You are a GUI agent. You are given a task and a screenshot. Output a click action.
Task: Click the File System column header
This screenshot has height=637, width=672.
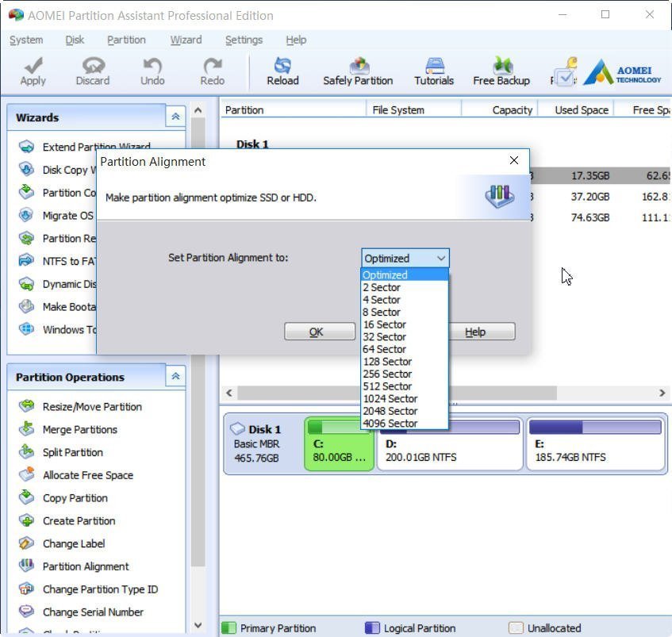pos(414,110)
